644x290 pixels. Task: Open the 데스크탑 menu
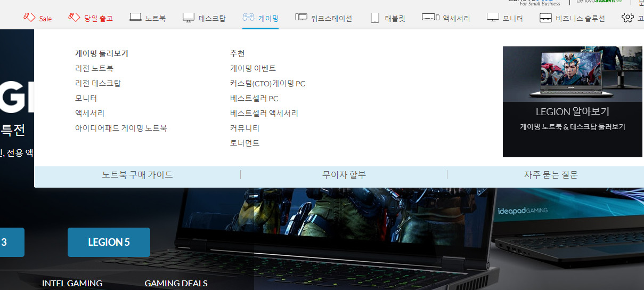click(x=212, y=19)
